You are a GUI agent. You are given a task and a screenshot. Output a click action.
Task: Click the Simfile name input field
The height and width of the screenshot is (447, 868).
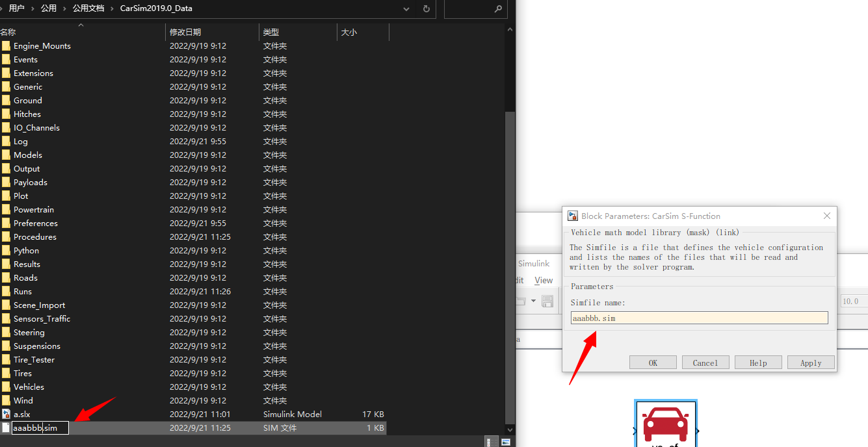tap(699, 318)
